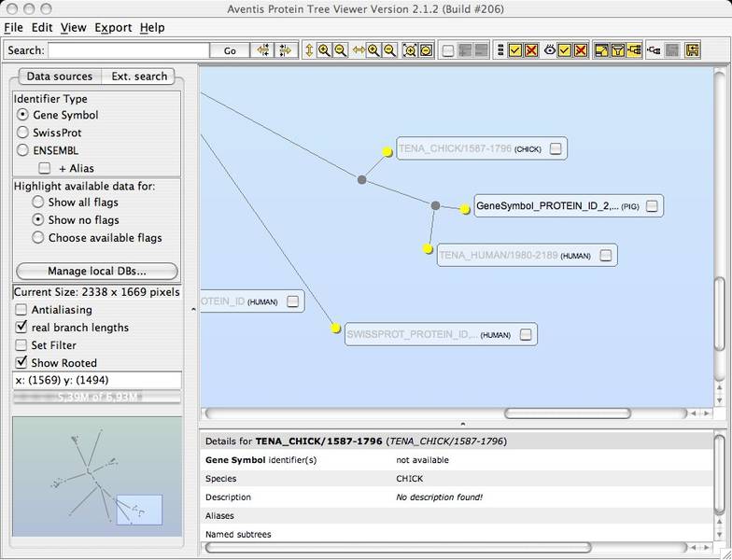Select the Gene Symbol identifier type

click(x=22, y=114)
